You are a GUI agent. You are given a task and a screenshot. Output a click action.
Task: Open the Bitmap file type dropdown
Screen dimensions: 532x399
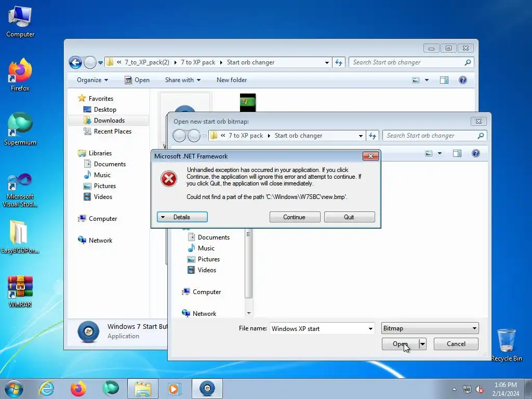coord(430,328)
